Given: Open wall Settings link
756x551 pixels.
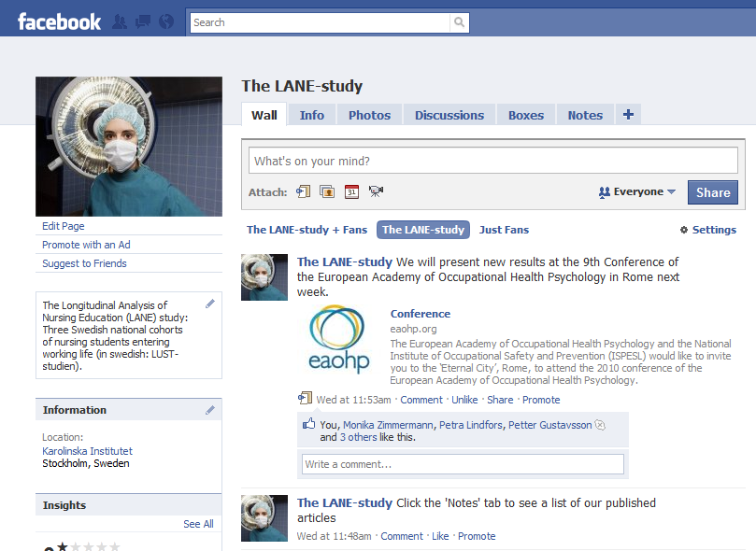Looking at the screenshot, I should tap(714, 230).
